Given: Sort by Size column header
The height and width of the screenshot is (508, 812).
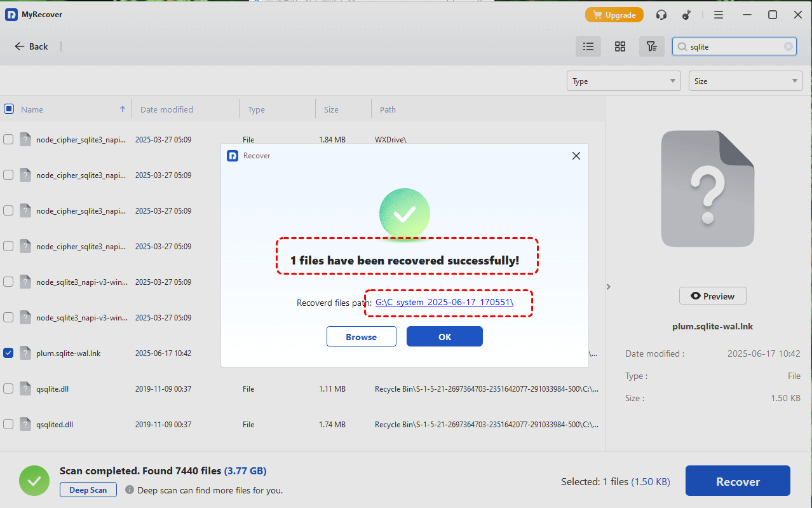Looking at the screenshot, I should (331, 109).
